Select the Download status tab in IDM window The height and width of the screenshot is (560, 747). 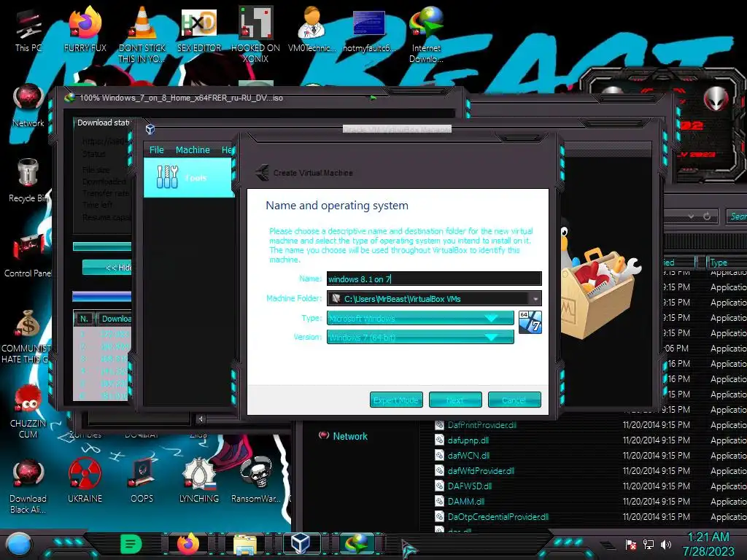click(103, 122)
